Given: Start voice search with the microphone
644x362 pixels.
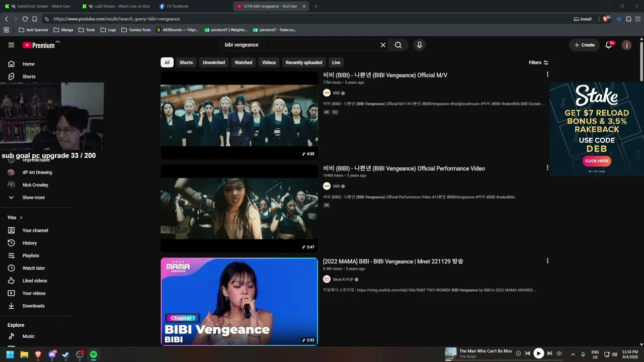Looking at the screenshot, I should [x=420, y=45].
